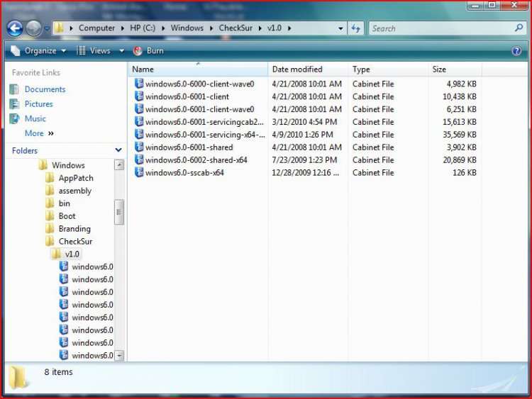
Task: Select file windows6.0-6001-client-wave0
Action: pyautogui.click(x=199, y=109)
